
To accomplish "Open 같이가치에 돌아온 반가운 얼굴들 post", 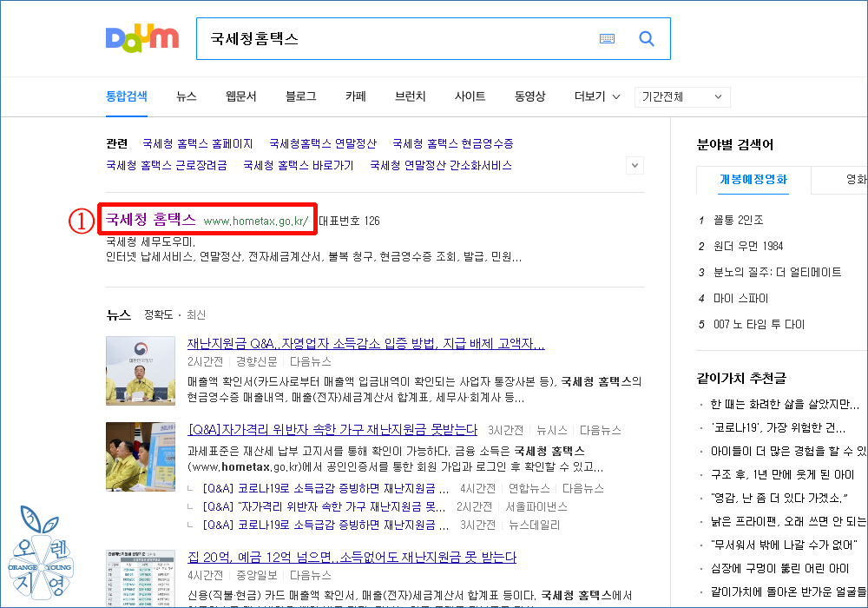I will coord(788,592).
